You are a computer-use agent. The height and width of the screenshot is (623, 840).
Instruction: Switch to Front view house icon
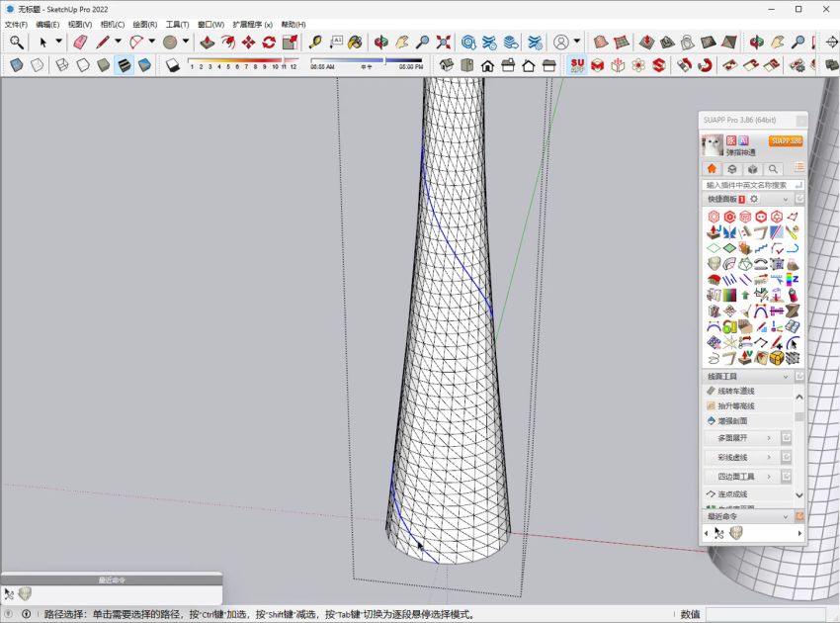487,65
